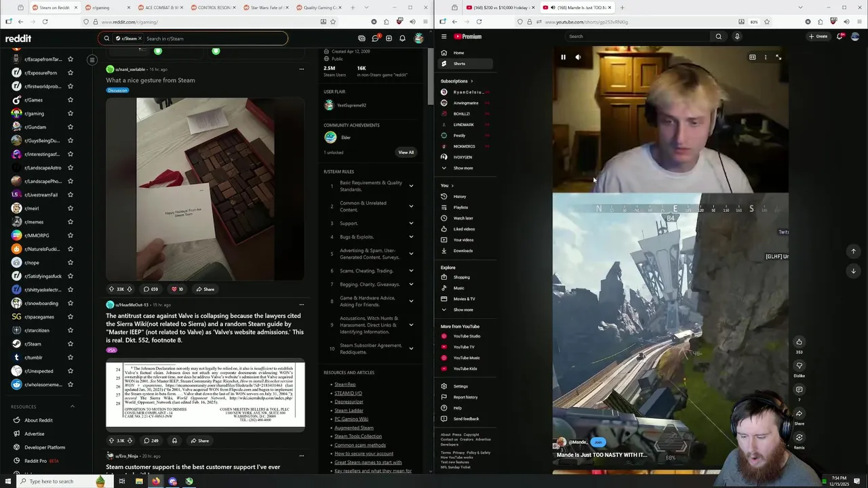Image resolution: width=868 pixels, height=488 pixels.
Task: Favorite r/Games with star
Action: click(x=70, y=100)
